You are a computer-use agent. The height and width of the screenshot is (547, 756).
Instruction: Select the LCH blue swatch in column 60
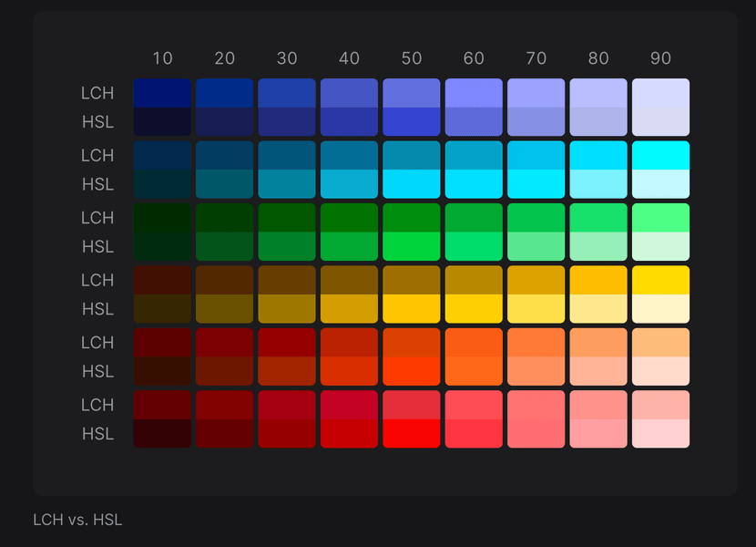[474, 93]
